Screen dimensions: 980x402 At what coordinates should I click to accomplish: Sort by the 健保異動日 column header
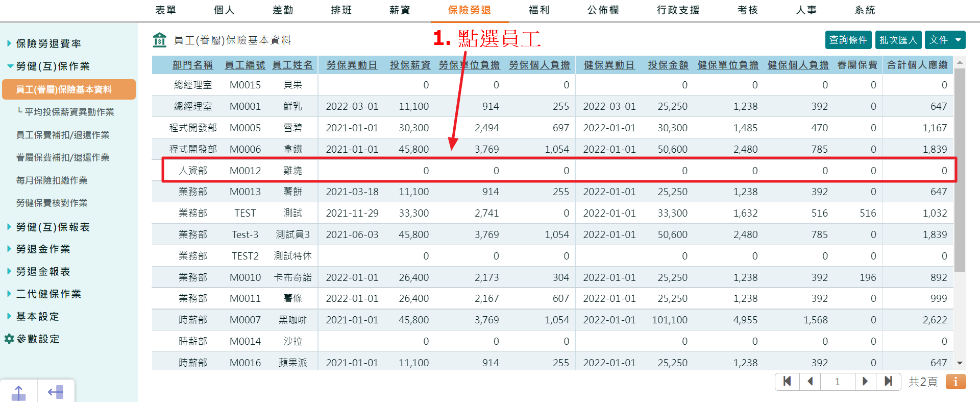tap(609, 65)
